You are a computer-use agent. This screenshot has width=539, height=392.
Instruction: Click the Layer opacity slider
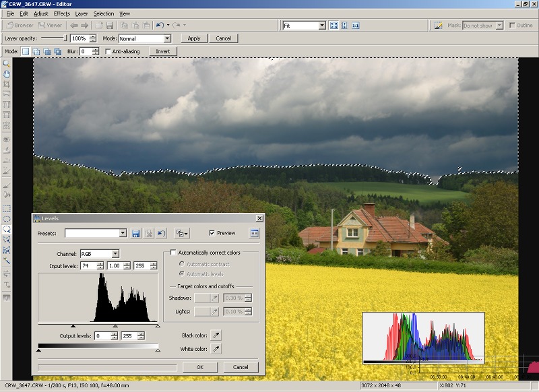pyautogui.click(x=54, y=38)
